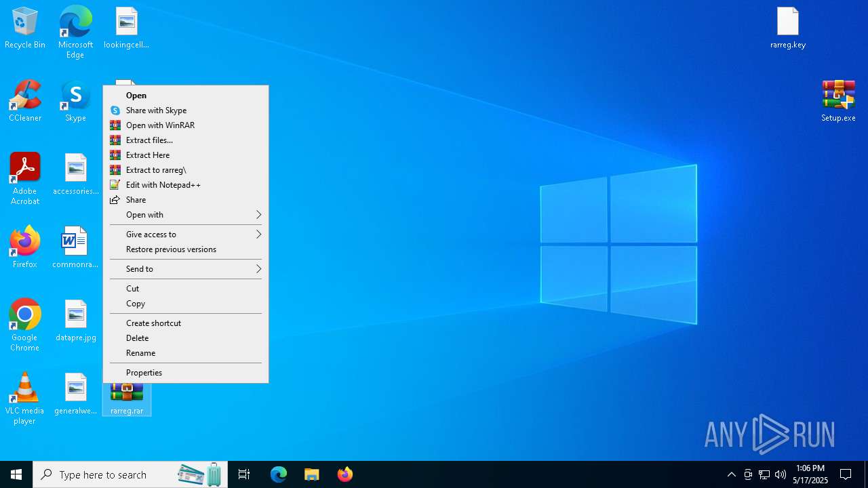Image resolution: width=868 pixels, height=488 pixels.
Task: Show hidden system tray icons
Action: click(731, 474)
